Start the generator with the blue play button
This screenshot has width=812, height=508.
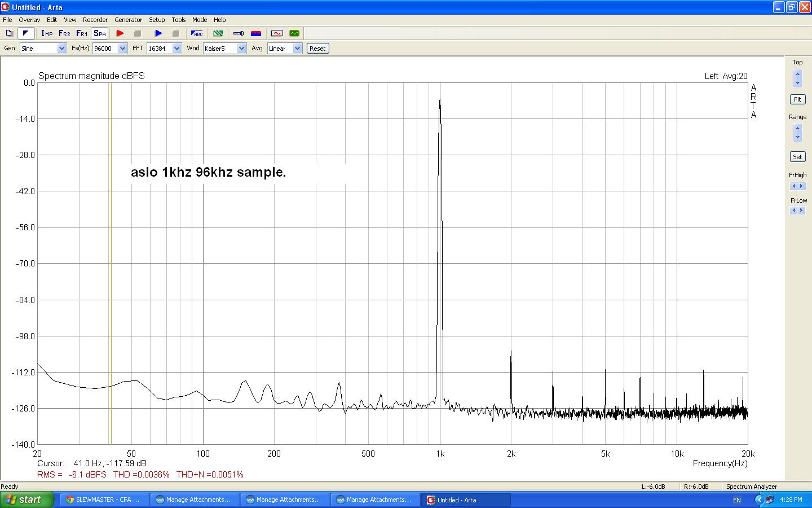(158, 33)
